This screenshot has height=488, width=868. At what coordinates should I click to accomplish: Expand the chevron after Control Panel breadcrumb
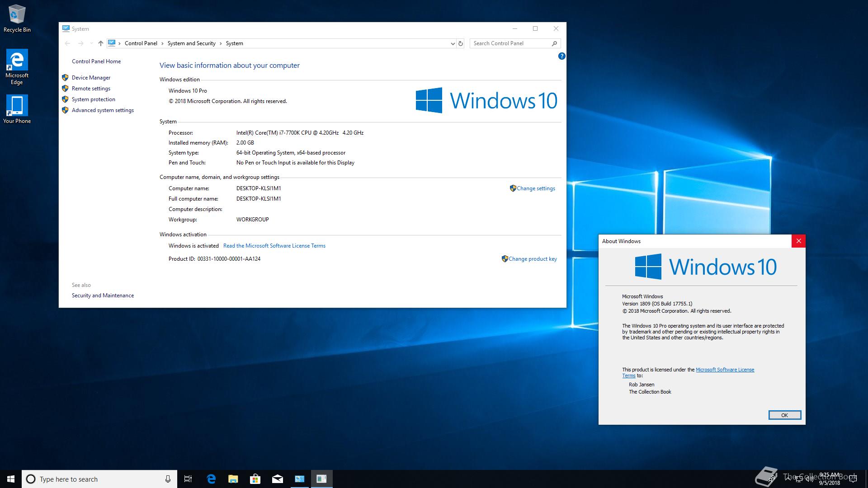[162, 43]
